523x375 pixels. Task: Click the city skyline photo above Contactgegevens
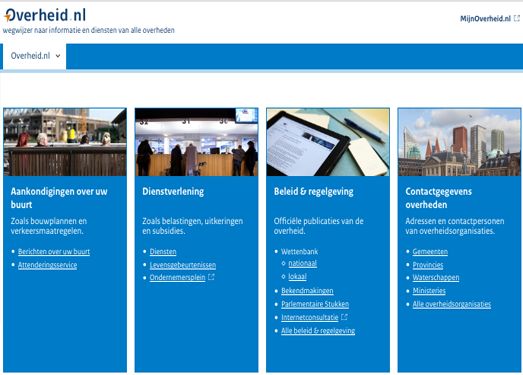459,142
